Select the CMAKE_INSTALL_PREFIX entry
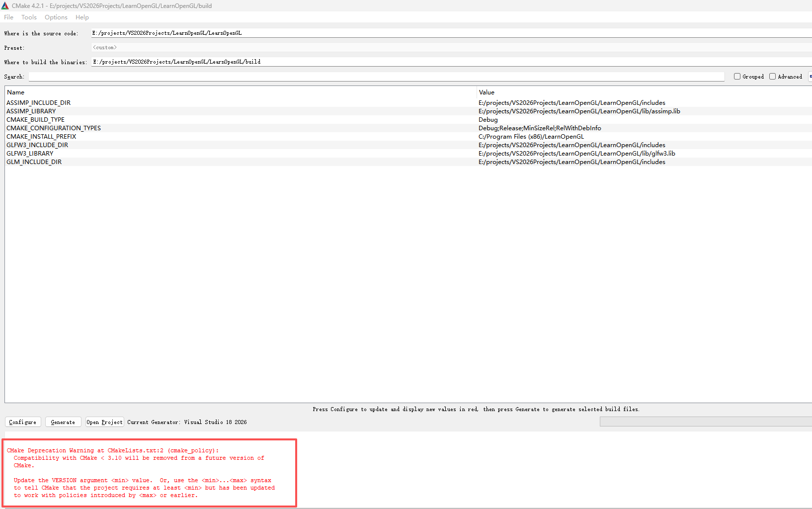812x509 pixels. [42, 137]
